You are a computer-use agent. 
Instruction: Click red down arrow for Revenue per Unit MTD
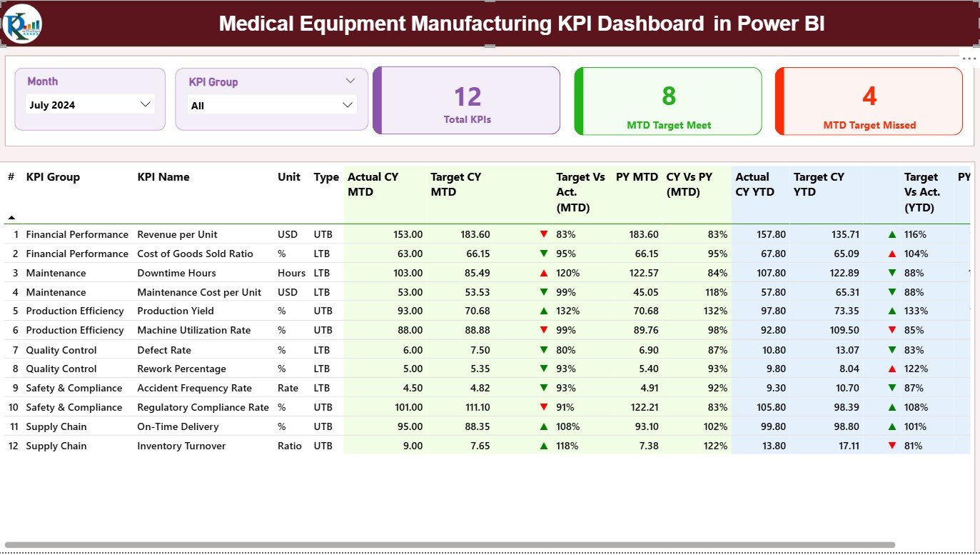coord(544,234)
